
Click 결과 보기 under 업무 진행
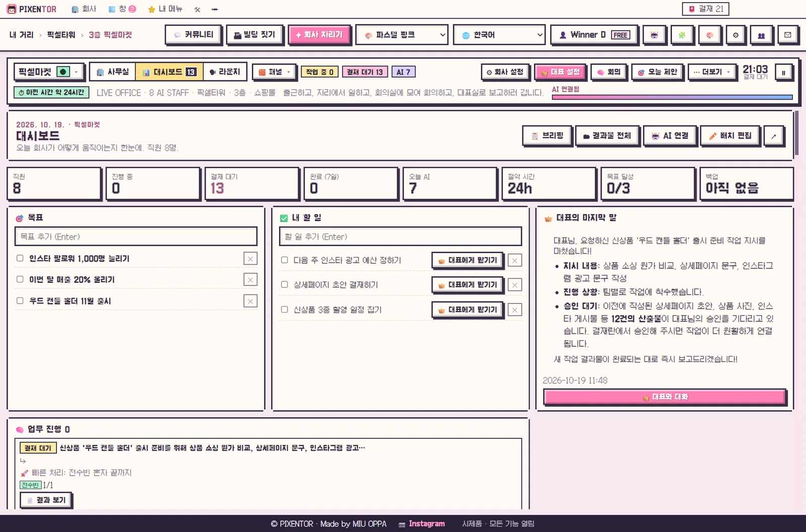[46, 500]
